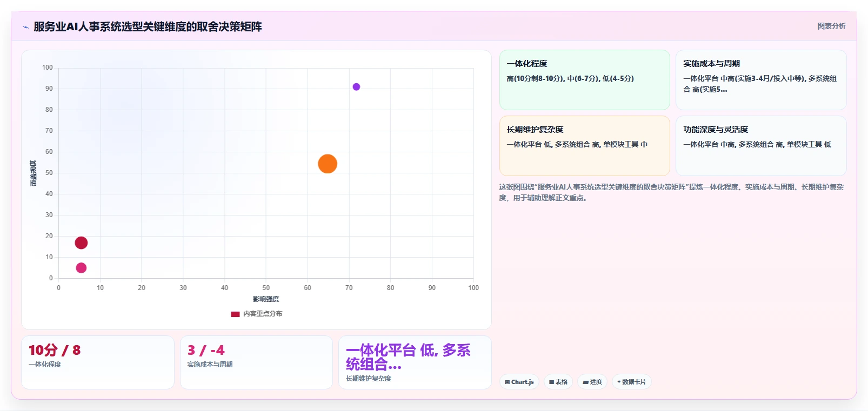Select the large orange bubble
The width and height of the screenshot is (868, 411).
coord(328,164)
